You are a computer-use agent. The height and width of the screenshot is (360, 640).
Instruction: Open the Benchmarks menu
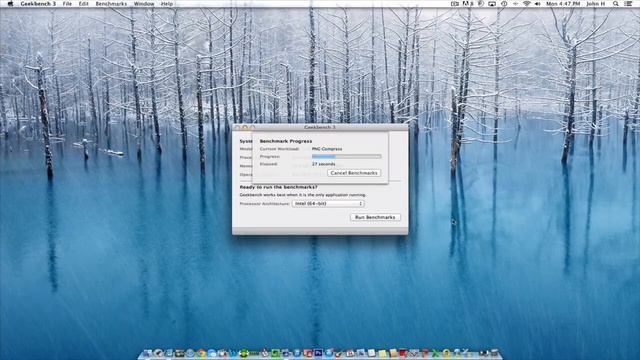111,4
